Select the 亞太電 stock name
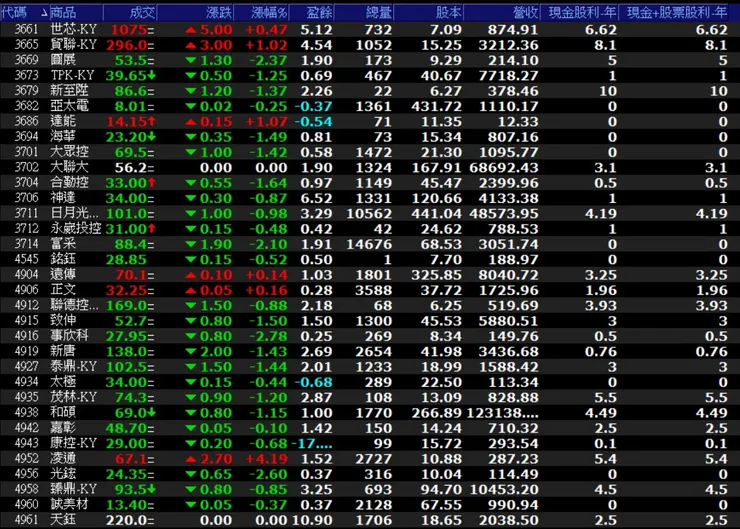This screenshot has width=740, height=529. (69, 106)
